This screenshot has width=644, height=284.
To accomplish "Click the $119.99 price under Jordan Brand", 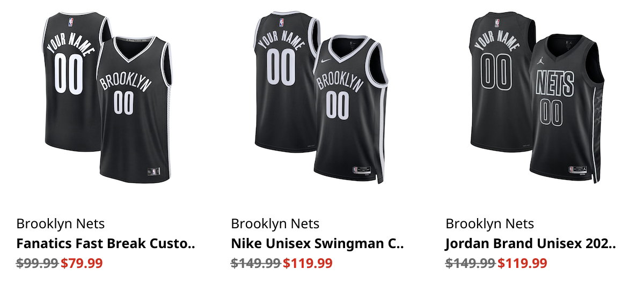I will [x=523, y=264].
